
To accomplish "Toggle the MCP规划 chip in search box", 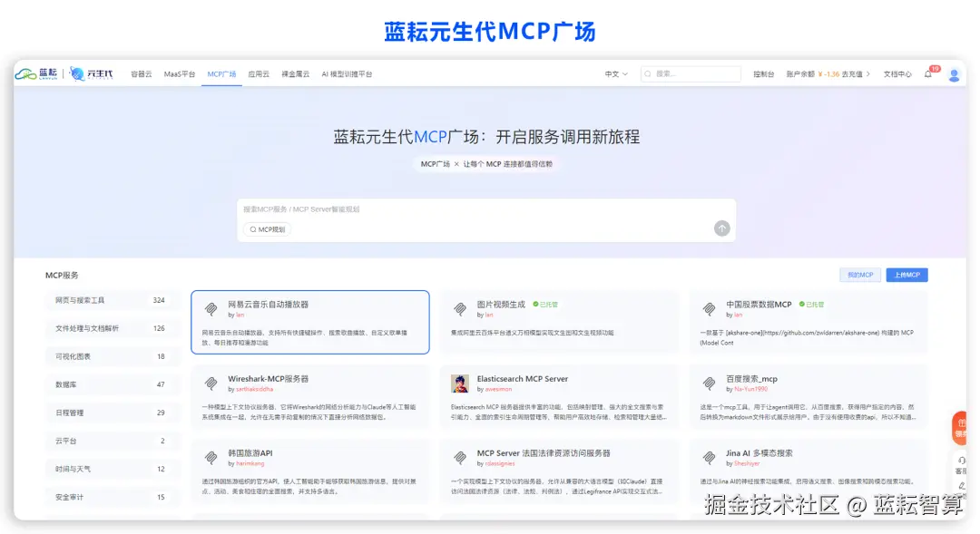I will [x=267, y=229].
